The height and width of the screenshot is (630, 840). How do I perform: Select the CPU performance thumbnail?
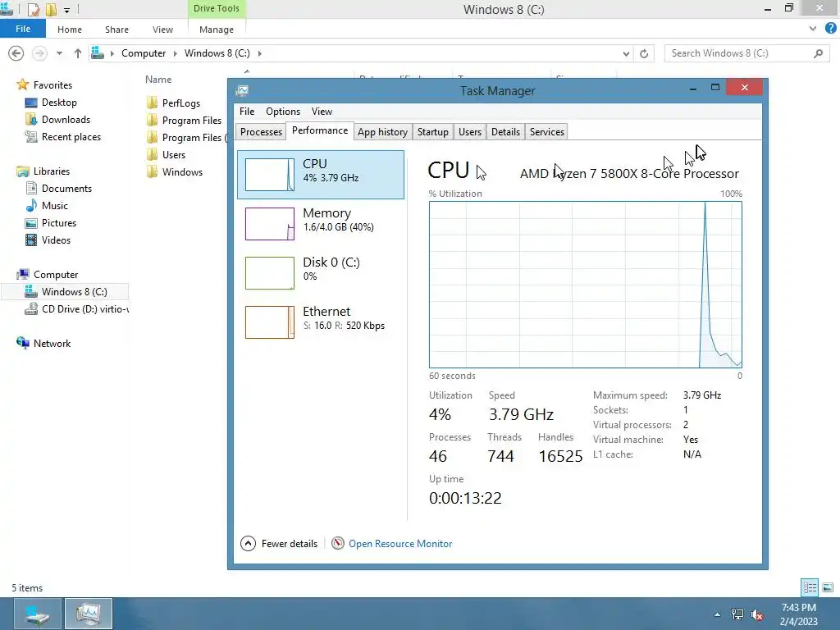click(x=269, y=175)
